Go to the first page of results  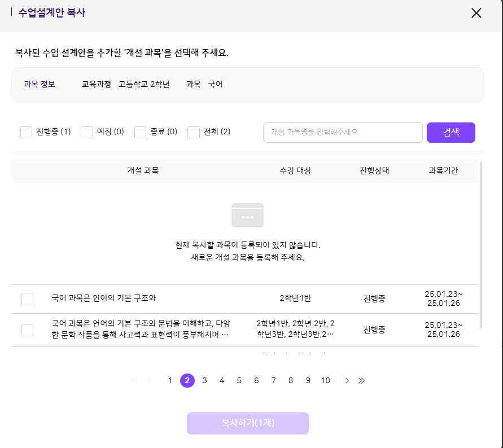click(134, 381)
